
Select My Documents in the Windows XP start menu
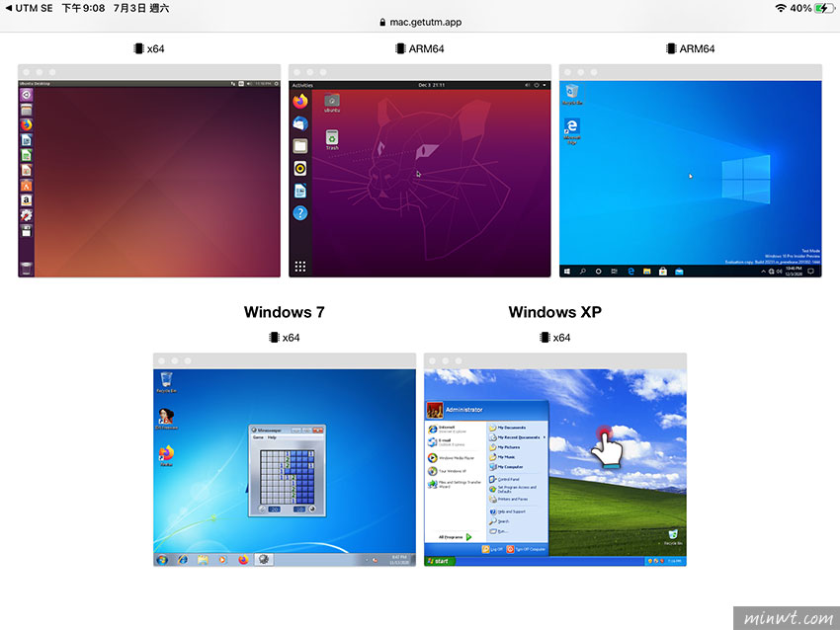coord(508,428)
